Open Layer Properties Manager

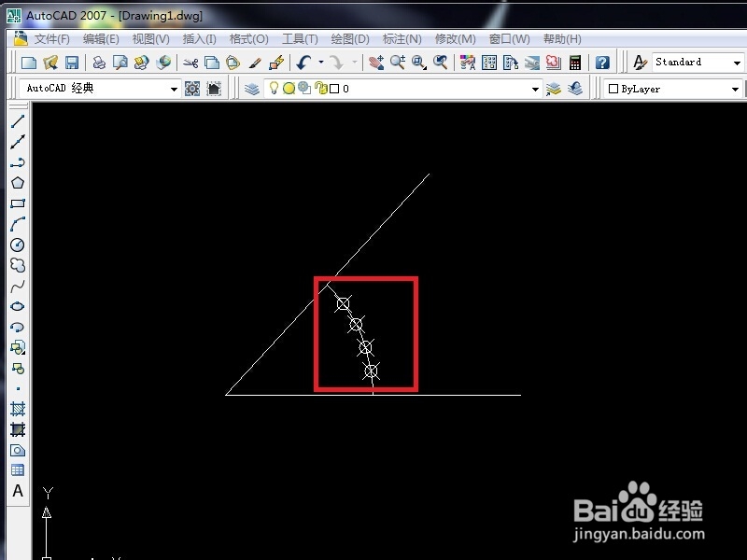252,89
